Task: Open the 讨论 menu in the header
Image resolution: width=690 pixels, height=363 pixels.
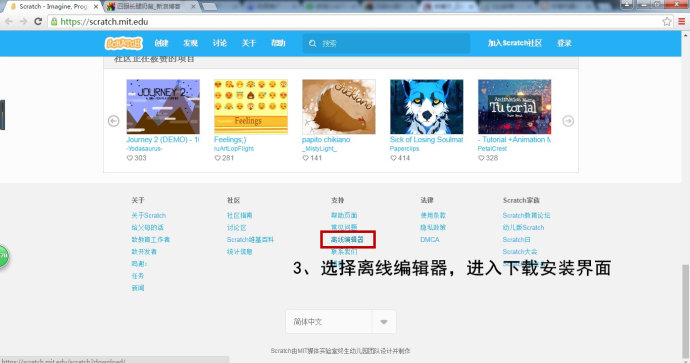Action: click(x=220, y=43)
